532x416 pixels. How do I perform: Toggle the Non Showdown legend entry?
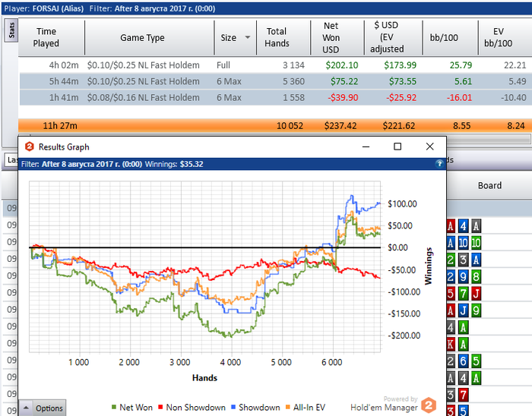tap(192, 407)
